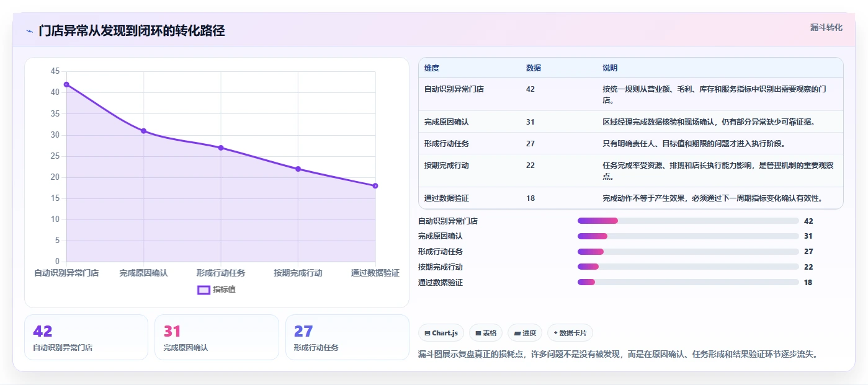Click the value 22 beside the progress bar

(x=808, y=267)
